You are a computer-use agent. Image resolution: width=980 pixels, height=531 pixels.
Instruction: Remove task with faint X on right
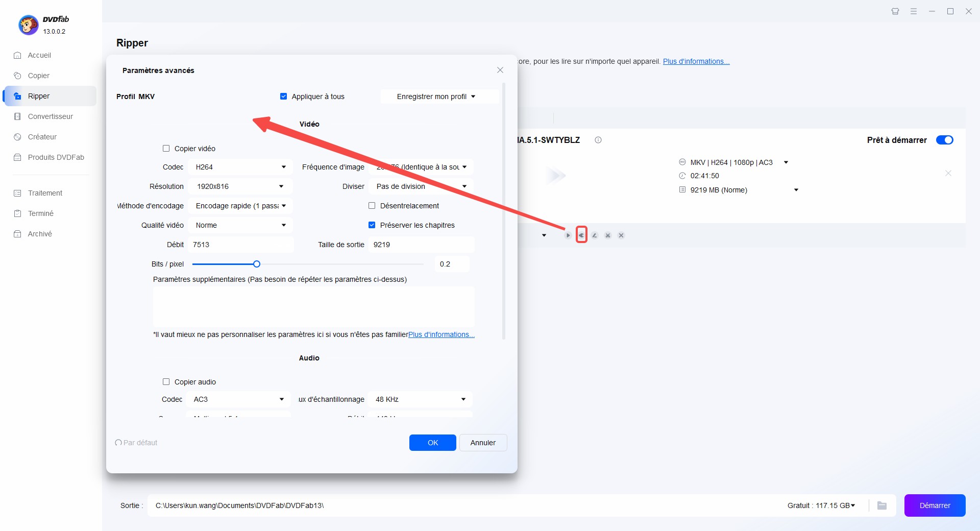click(948, 173)
